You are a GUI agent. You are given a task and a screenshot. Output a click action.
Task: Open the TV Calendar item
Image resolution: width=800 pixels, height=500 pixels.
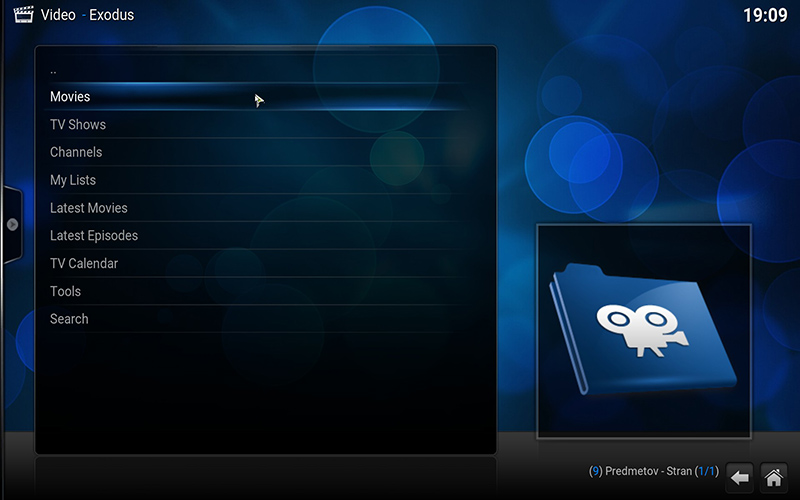pos(84,264)
